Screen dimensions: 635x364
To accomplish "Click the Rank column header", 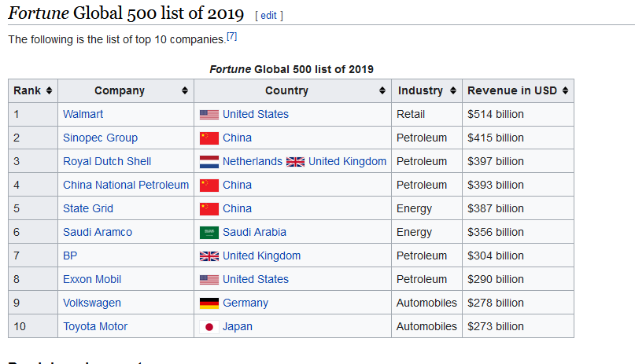I will click(33, 90).
